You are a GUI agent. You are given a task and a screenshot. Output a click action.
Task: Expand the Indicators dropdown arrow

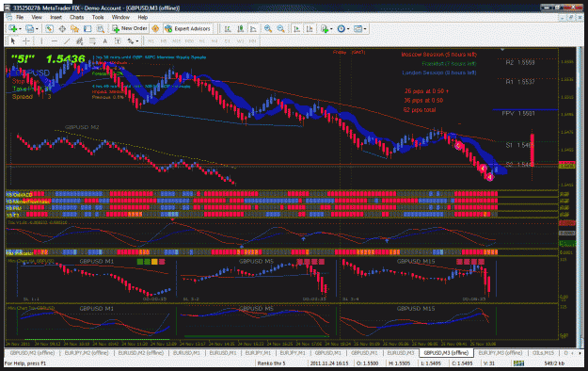331,28
